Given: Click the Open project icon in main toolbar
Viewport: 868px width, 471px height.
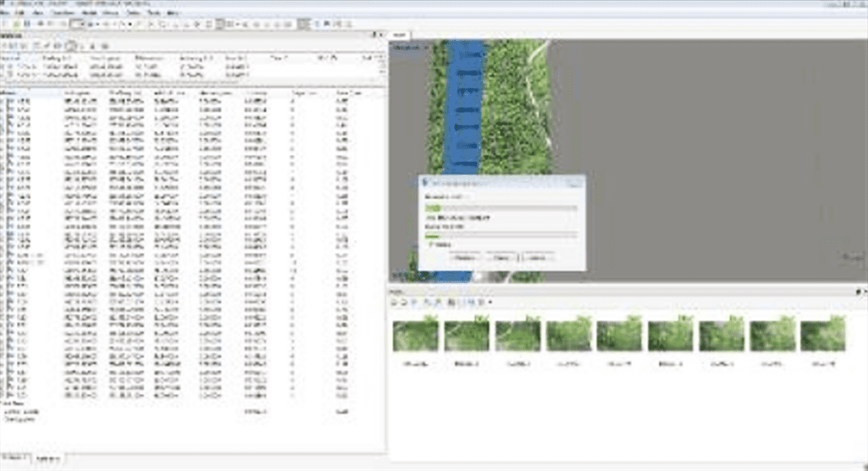Looking at the screenshot, I should [16, 24].
